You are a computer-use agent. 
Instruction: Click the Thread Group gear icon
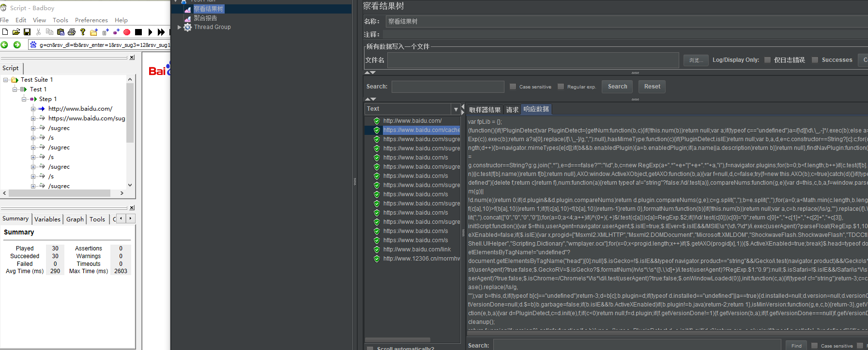[188, 27]
